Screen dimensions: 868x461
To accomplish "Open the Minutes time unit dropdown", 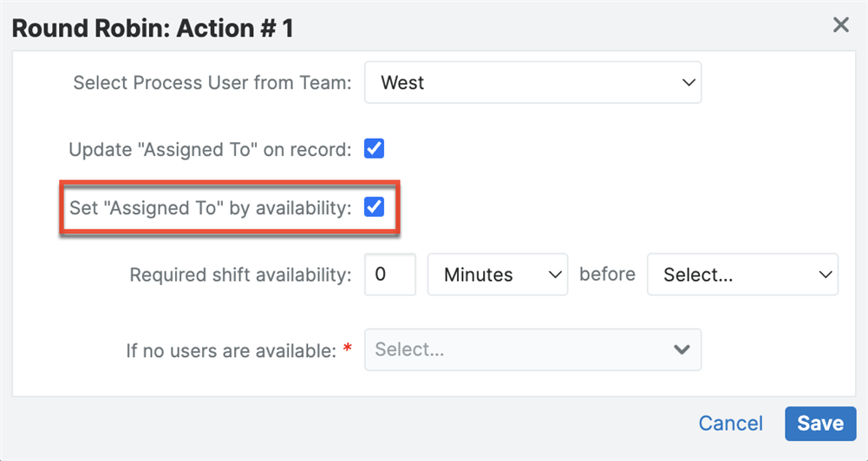I will [x=498, y=275].
